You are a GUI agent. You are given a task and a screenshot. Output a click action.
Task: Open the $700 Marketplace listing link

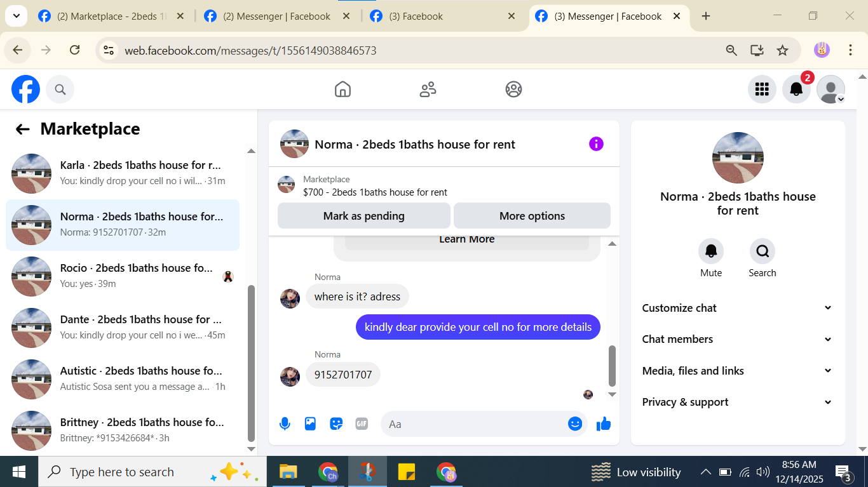coord(376,192)
